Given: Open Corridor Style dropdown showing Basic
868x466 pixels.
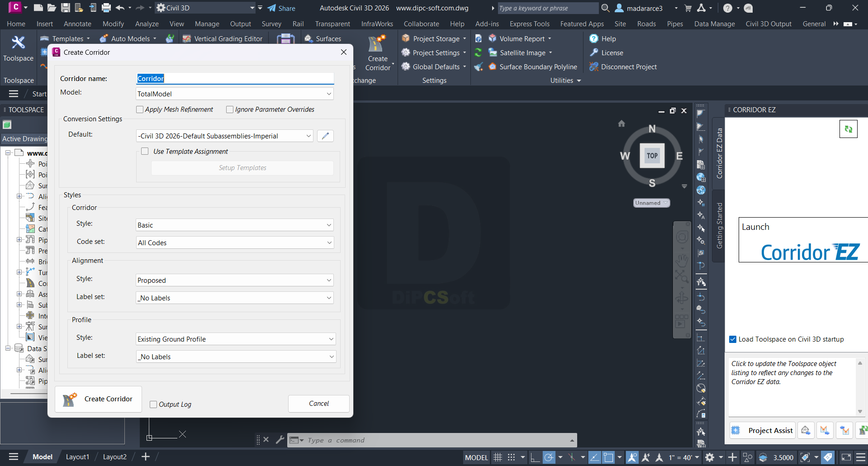Looking at the screenshot, I should (235, 225).
